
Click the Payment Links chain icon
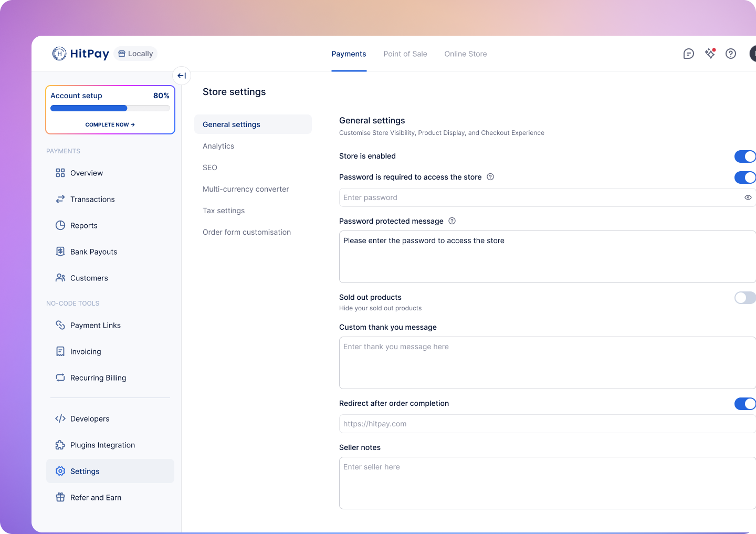click(60, 325)
